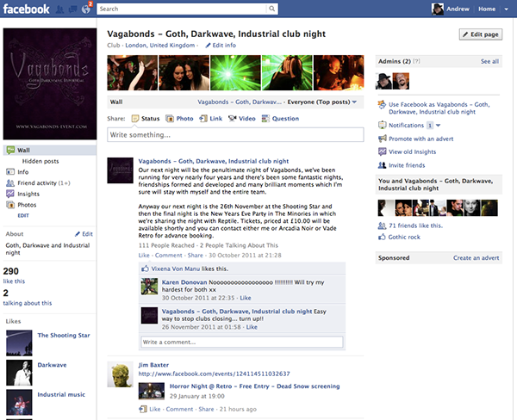Open the facebook.com/events URL link
Screen dimensions: 517x420
click(x=214, y=374)
